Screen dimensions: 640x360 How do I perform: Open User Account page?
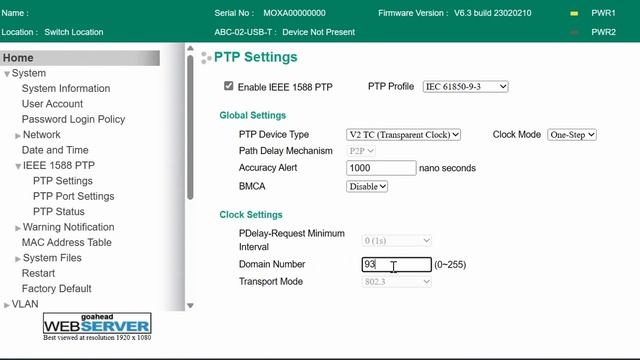click(52, 104)
